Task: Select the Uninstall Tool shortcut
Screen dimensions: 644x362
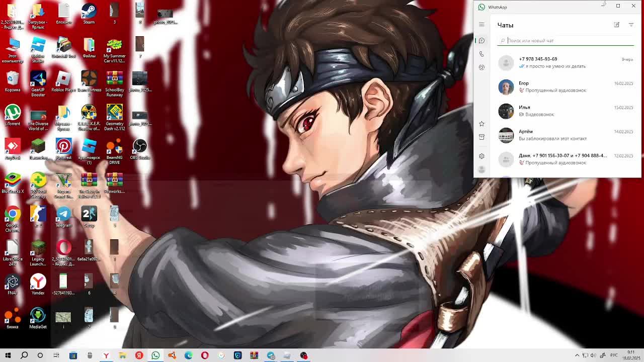Action: coord(63,48)
